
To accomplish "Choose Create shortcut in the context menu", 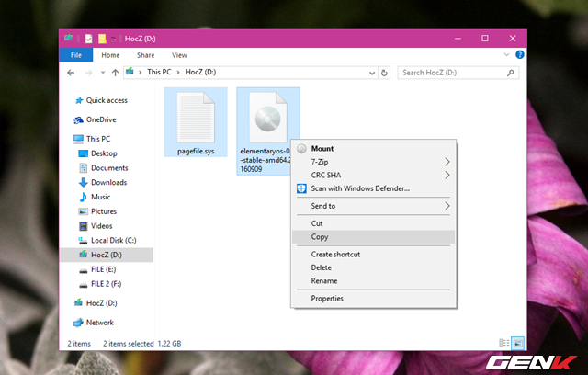I will 374,255.
